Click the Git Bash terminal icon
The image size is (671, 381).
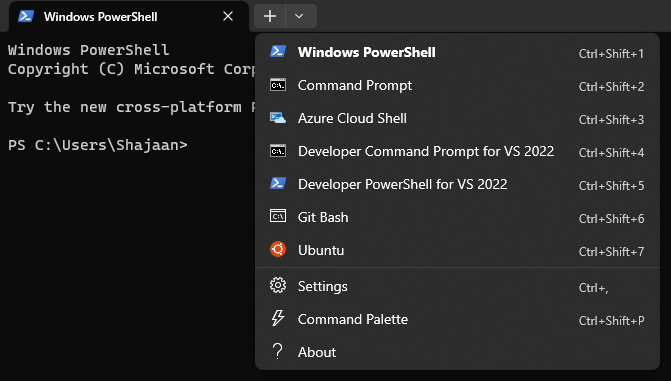point(278,216)
